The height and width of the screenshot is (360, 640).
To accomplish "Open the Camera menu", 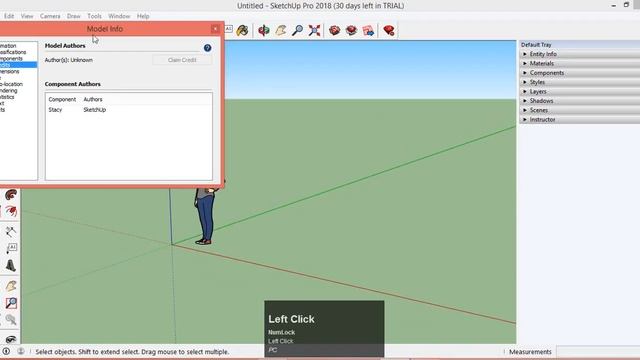I will point(50,16).
